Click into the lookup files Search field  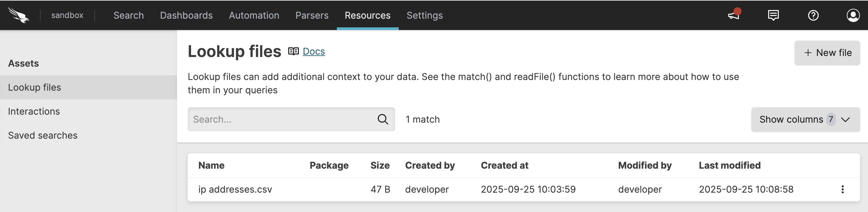click(281, 119)
